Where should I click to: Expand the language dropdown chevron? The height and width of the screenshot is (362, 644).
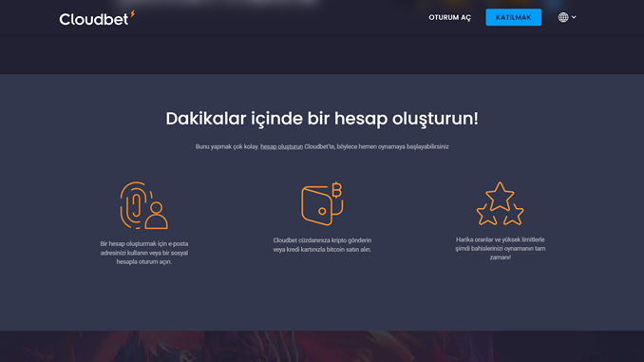574,17
